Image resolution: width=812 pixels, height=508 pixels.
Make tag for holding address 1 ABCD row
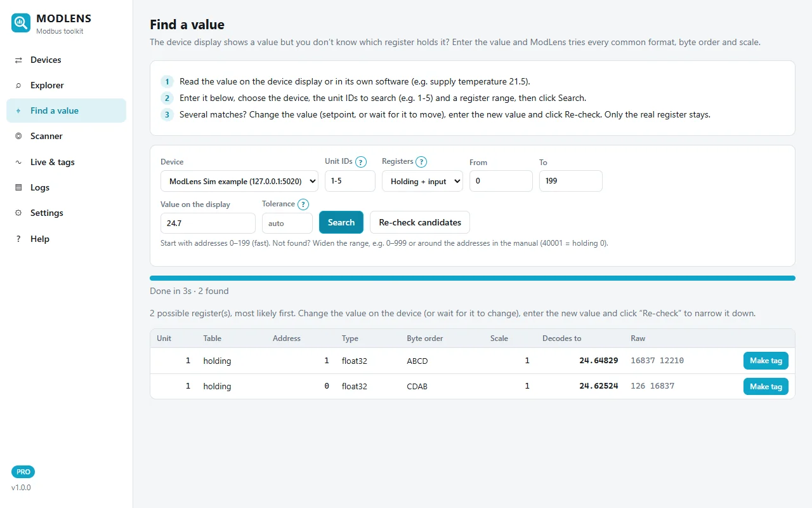pos(766,361)
